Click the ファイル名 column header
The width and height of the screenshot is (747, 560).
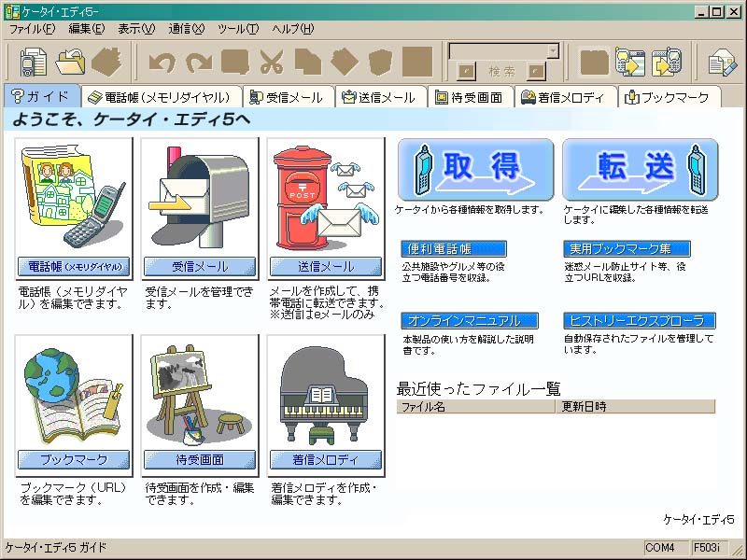(x=476, y=407)
